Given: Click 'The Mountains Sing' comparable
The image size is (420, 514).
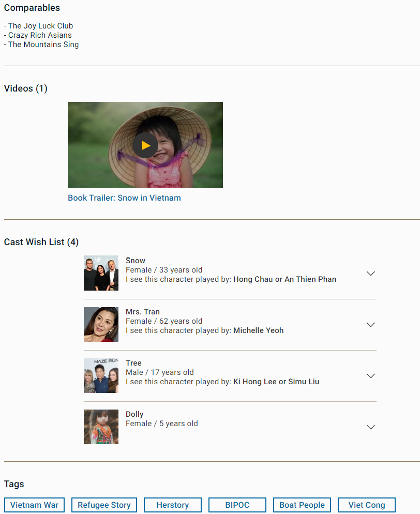Looking at the screenshot, I should coord(43,44).
